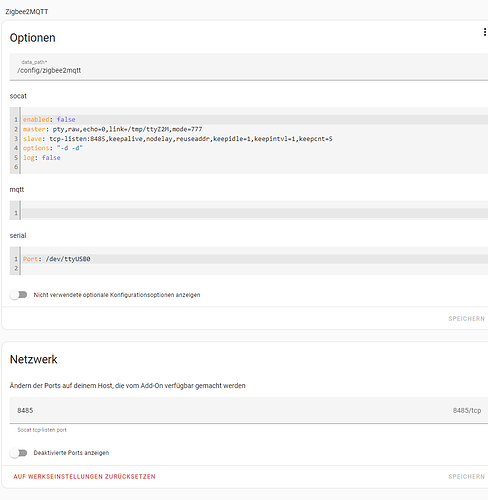The width and height of the screenshot is (488, 500).
Task: Click the socat 'master:' line
Action: [255, 129]
